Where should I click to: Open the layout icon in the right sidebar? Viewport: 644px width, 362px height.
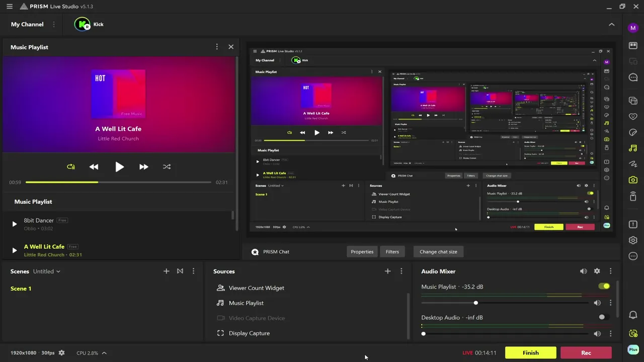[x=633, y=45]
